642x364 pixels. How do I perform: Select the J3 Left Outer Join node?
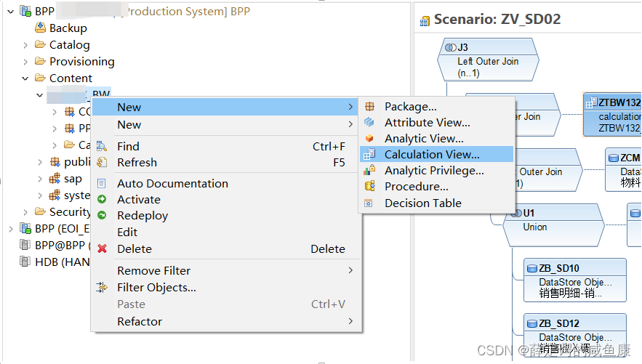tap(488, 60)
